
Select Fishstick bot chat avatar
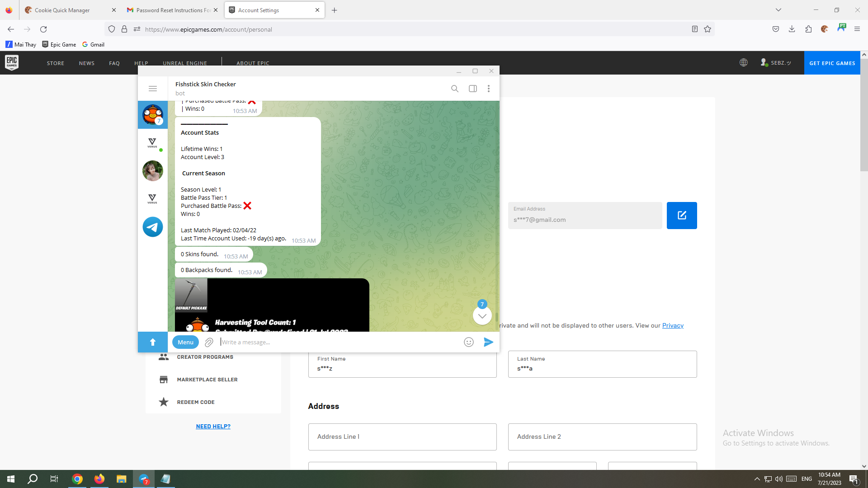tap(153, 115)
